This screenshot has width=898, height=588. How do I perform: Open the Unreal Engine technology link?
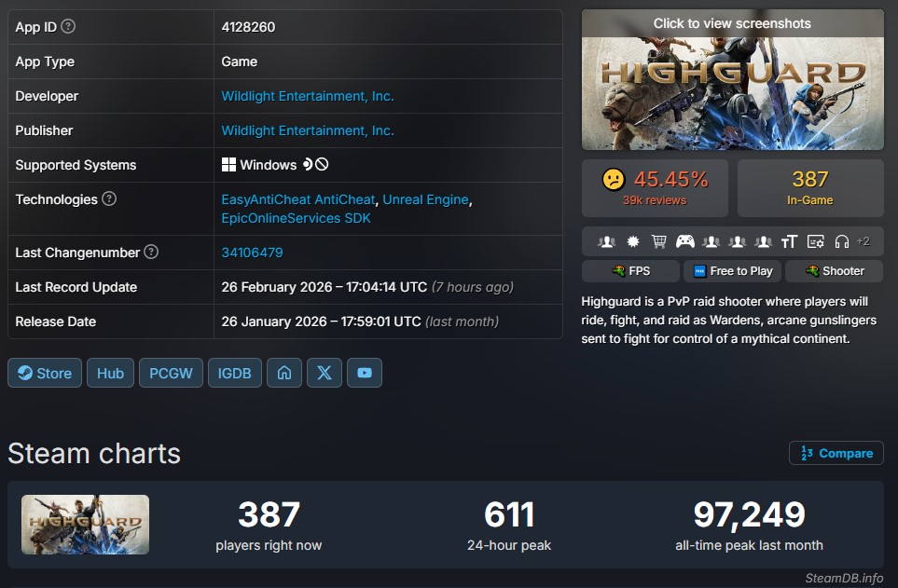425,199
